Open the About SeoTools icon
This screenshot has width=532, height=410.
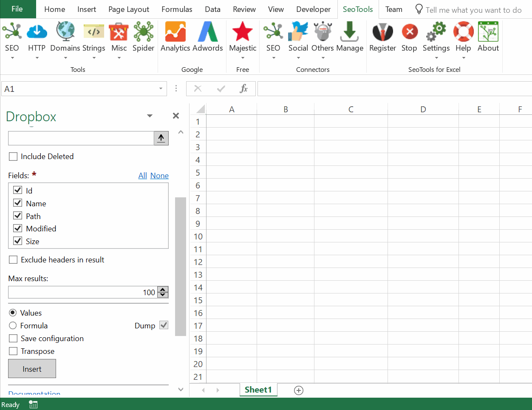[x=488, y=31]
